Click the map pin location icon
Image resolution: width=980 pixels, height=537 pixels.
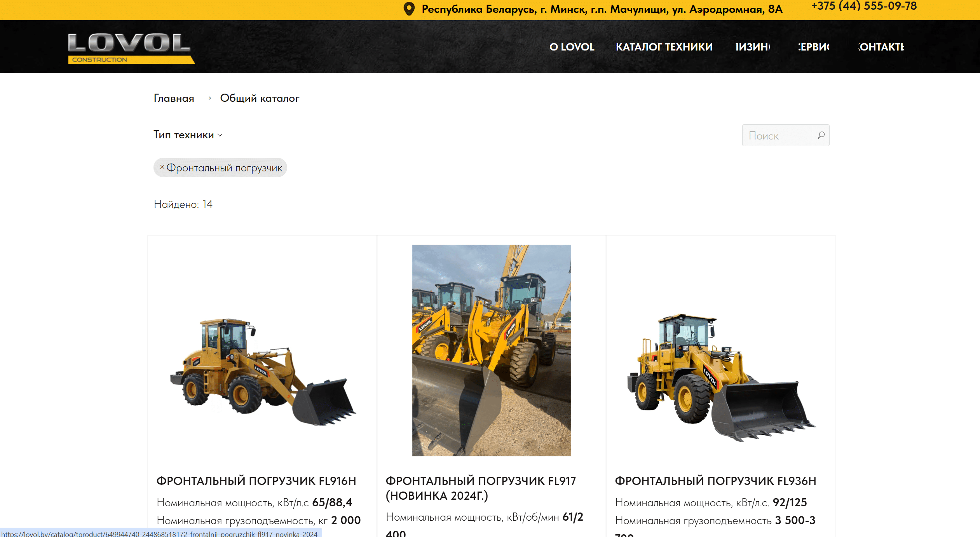pyautogui.click(x=409, y=9)
